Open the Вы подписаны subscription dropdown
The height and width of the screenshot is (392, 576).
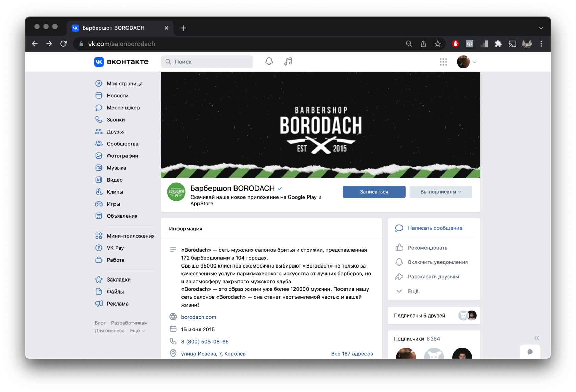(441, 192)
